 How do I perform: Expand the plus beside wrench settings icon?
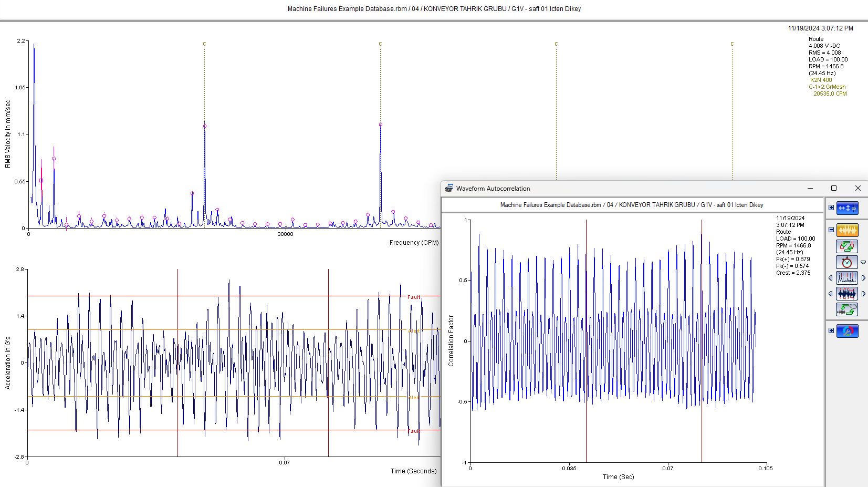[831, 330]
